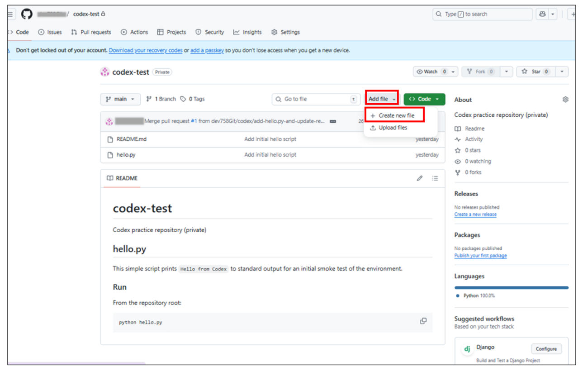This screenshot has height=367, width=588.
Task: Click the hello.py file icon
Action: pyautogui.click(x=110, y=154)
